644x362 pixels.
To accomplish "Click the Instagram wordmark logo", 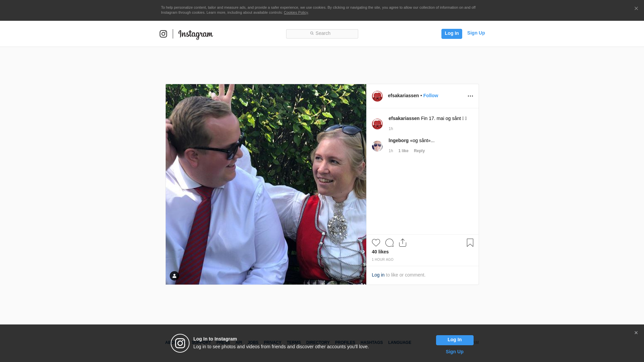I will pos(196,34).
